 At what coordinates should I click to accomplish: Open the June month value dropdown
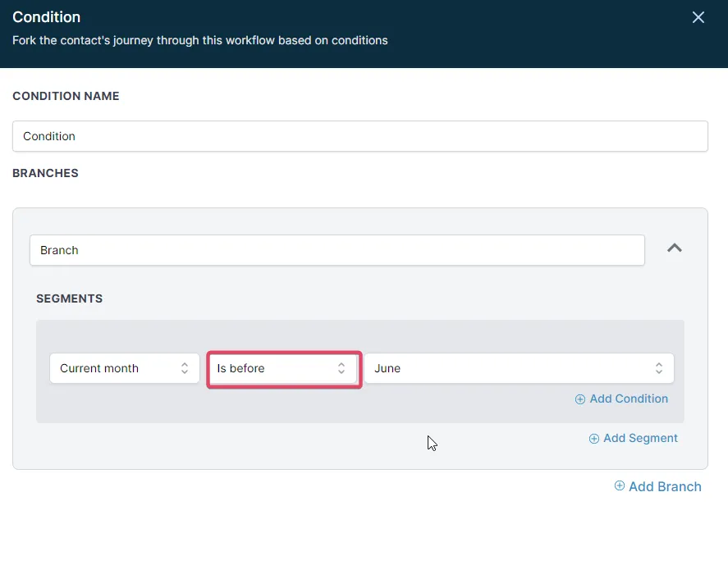pyautogui.click(x=509, y=369)
